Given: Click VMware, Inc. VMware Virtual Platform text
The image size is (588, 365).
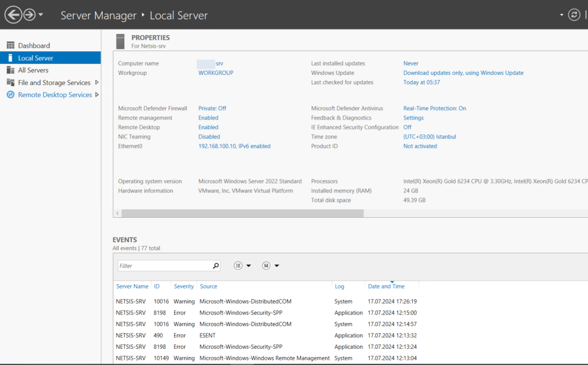Looking at the screenshot, I should [246, 191].
